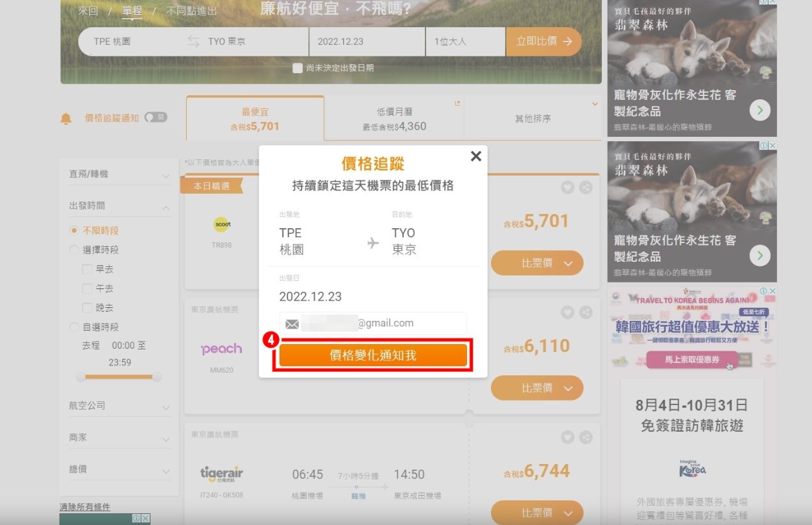Select the 來回 trip type

point(88,11)
